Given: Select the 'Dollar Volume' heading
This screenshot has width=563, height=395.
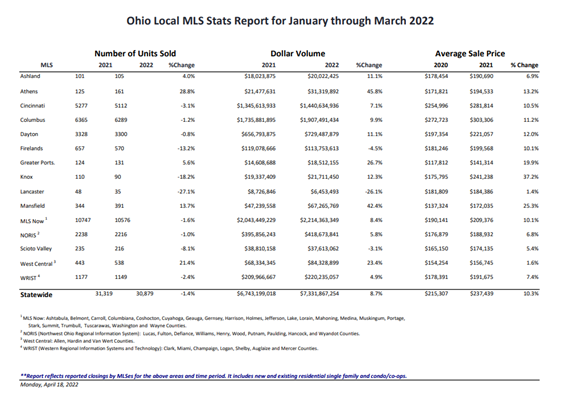Looking at the screenshot, I should 298,54.
